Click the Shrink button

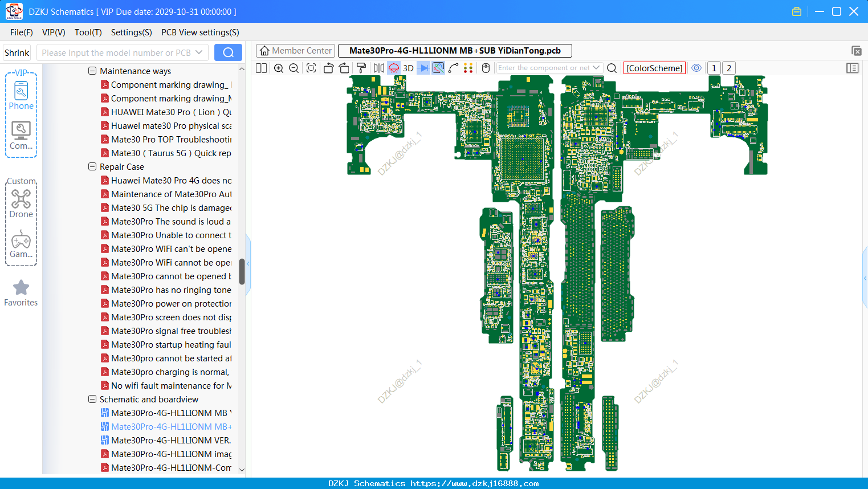coord(17,52)
